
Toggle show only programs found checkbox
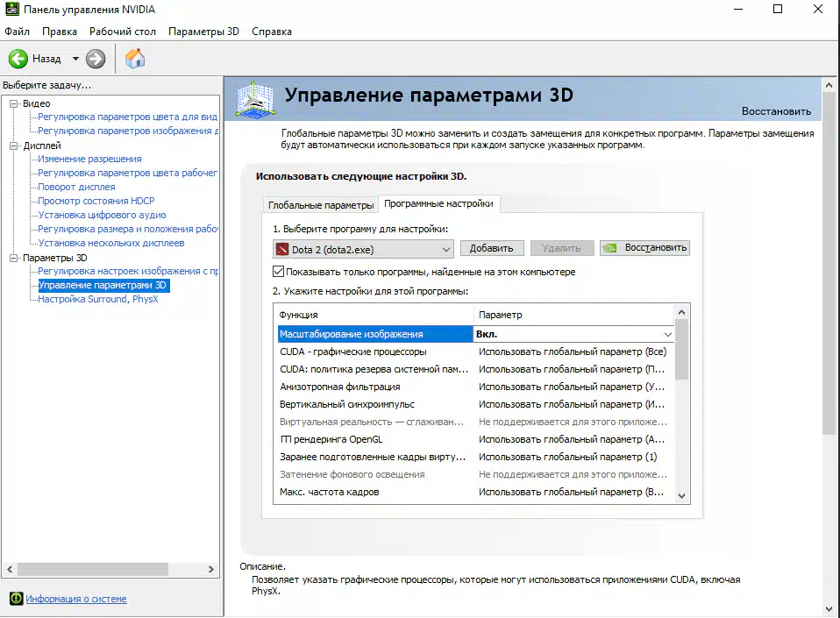tap(278, 272)
